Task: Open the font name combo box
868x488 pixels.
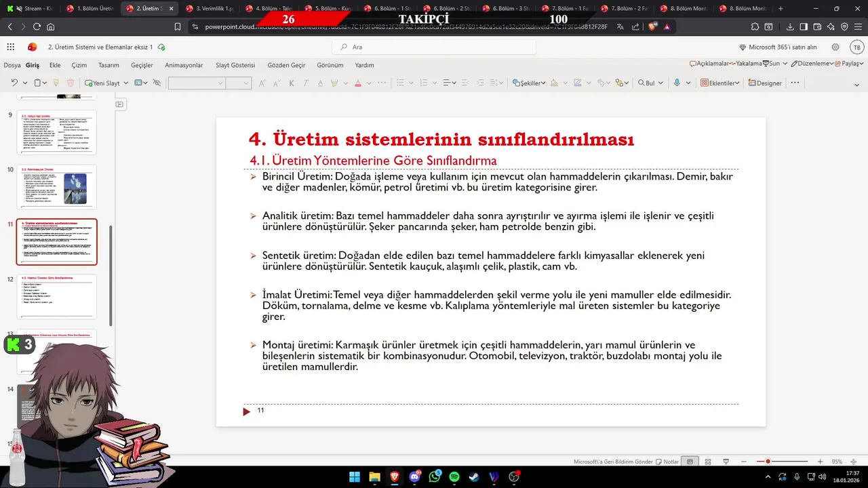Action: tap(196, 83)
